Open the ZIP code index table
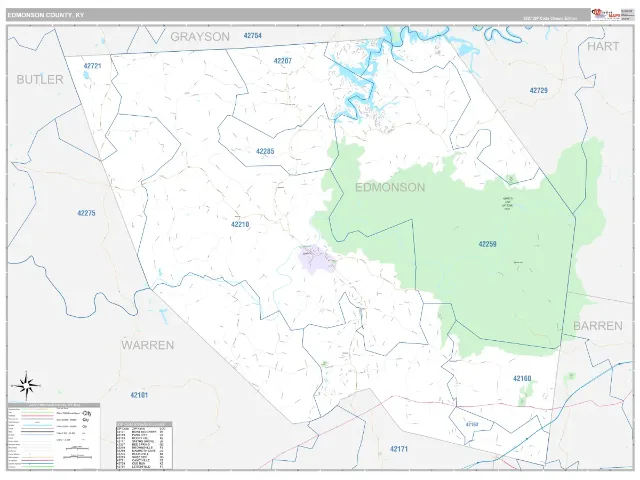This screenshot has height=480, width=640. tap(144, 446)
